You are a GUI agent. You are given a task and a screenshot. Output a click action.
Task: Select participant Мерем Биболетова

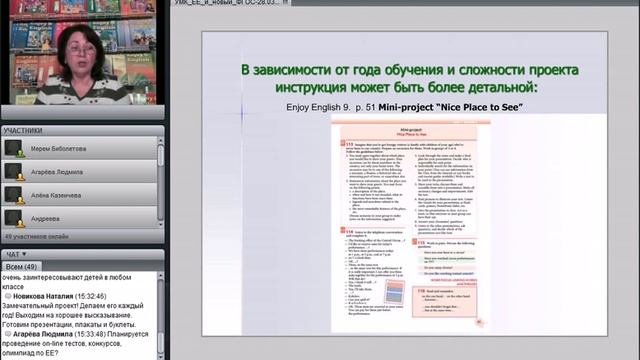click(x=80, y=149)
